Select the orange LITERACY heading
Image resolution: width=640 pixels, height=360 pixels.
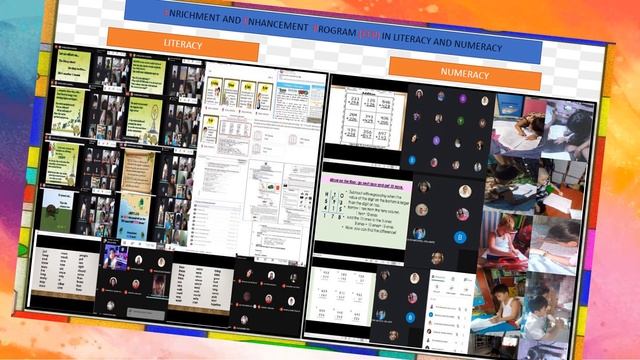tap(183, 44)
